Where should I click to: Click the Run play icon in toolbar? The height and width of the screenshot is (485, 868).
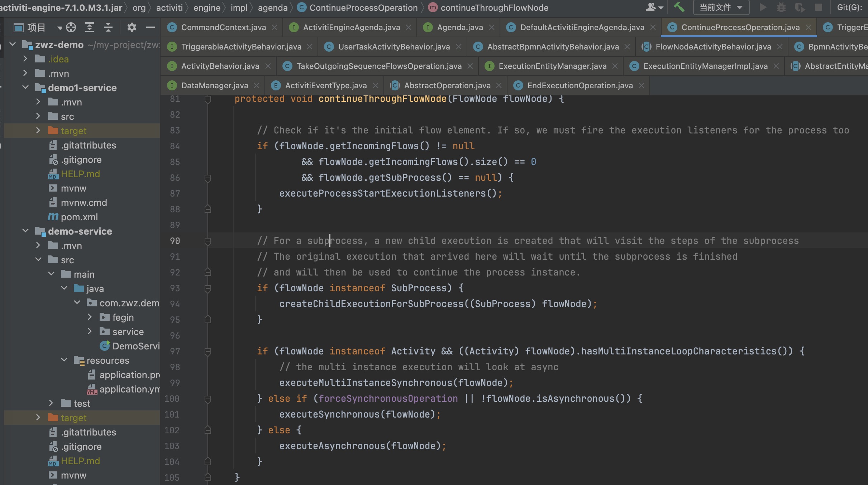(x=763, y=7)
